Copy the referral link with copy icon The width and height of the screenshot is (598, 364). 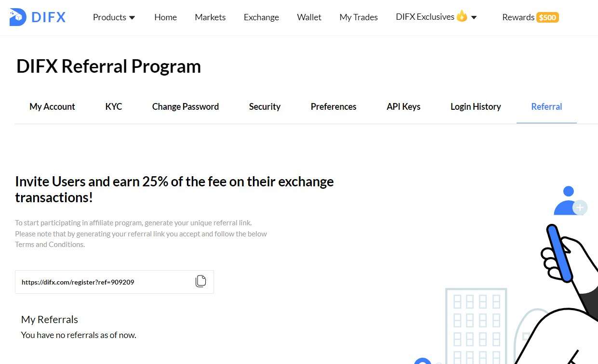[200, 281]
